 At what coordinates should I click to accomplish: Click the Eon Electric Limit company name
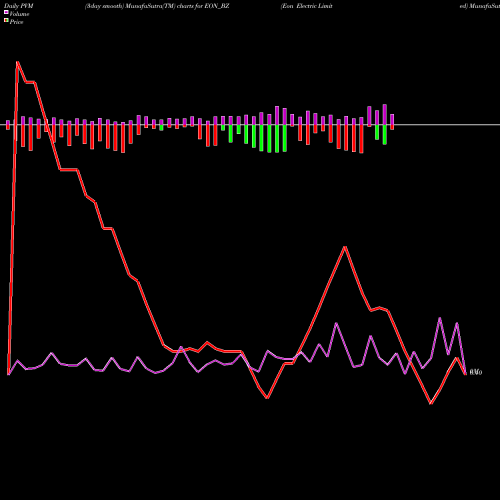[307, 6]
